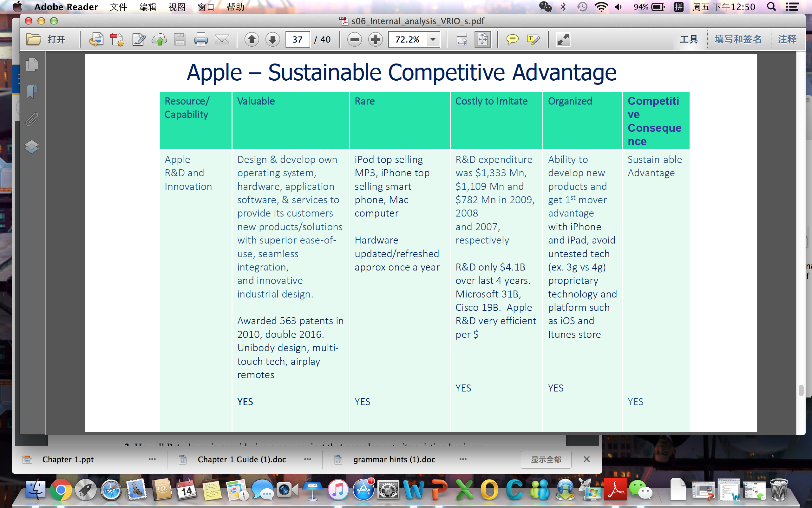Click the zoom level field 72.2%
The height and width of the screenshot is (508, 812).
(407, 40)
